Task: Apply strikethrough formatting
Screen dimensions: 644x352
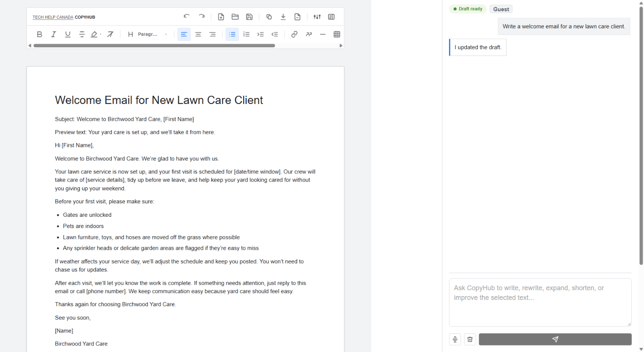Action: (x=82, y=34)
